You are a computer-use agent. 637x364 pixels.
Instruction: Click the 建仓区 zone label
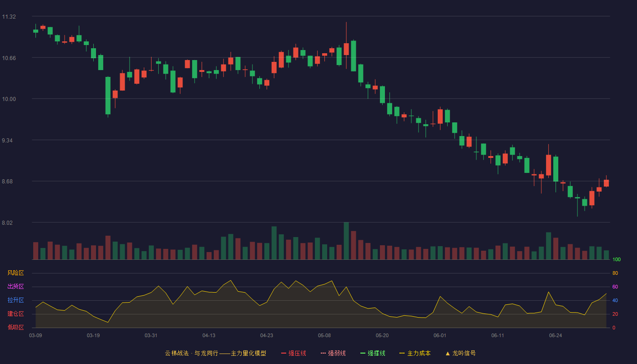click(15, 314)
